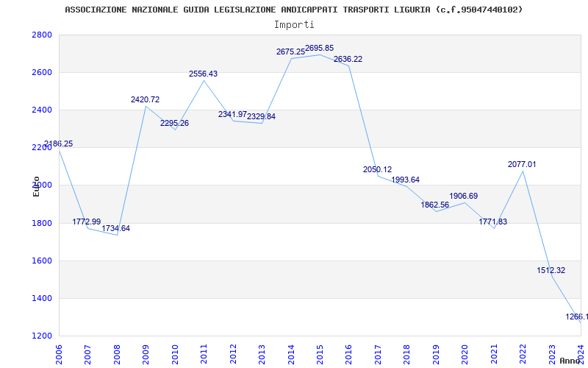Click the x-axis year 2012
The width and height of the screenshot is (588, 368).
point(233,355)
